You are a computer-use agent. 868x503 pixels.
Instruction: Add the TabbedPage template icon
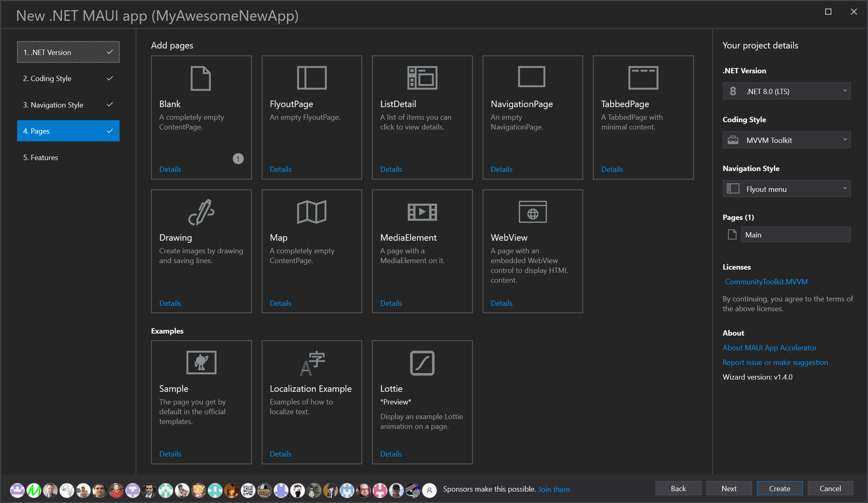point(643,78)
